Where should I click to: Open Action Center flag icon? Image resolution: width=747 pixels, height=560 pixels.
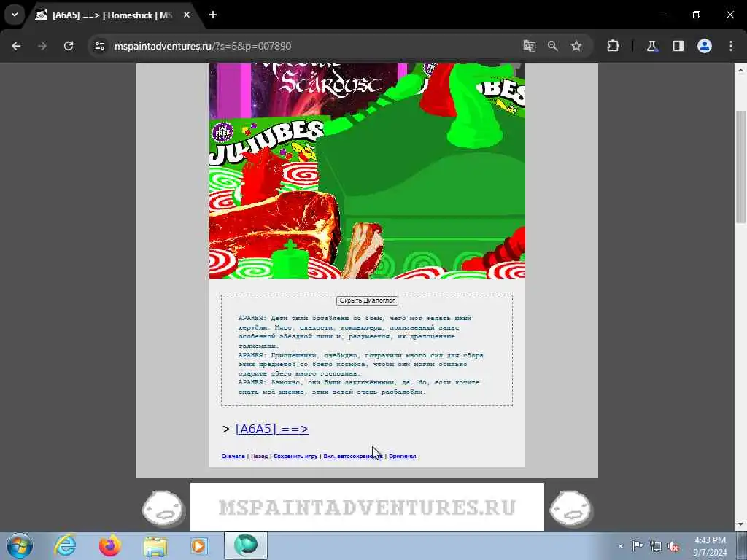[638, 546]
